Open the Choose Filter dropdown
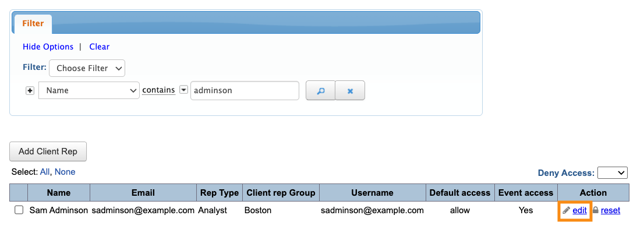 [x=87, y=68]
